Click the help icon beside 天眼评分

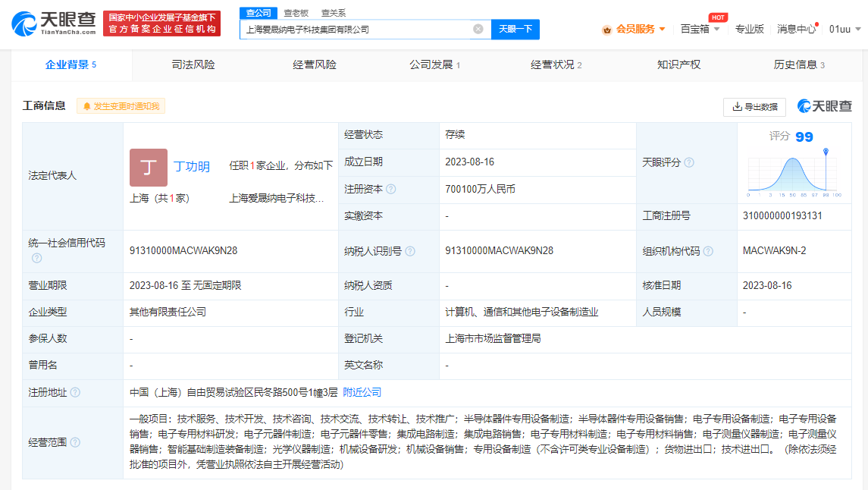click(689, 162)
